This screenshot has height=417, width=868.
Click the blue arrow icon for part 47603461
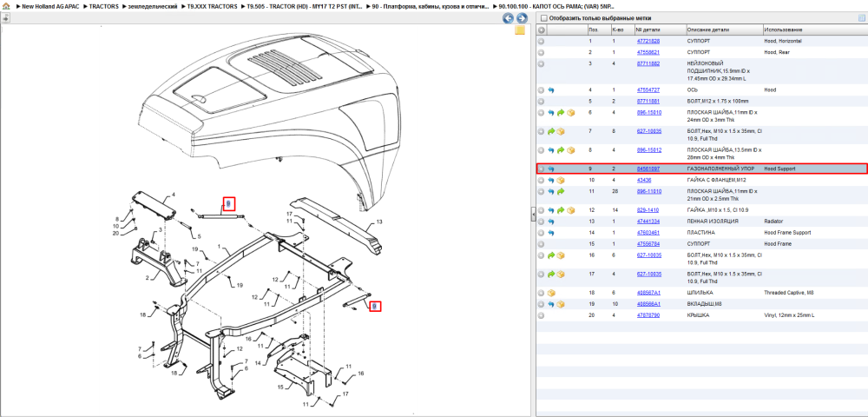551,233
